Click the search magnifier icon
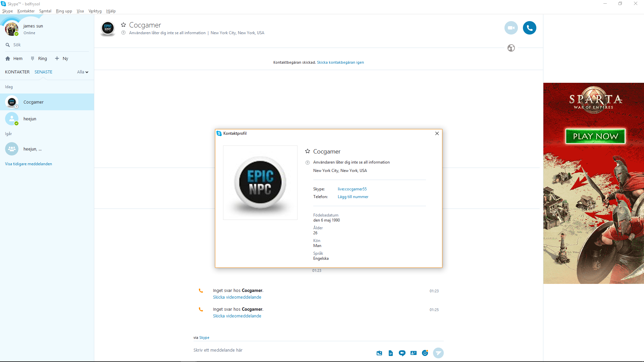Image resolution: width=644 pixels, height=362 pixels. coord(7,45)
